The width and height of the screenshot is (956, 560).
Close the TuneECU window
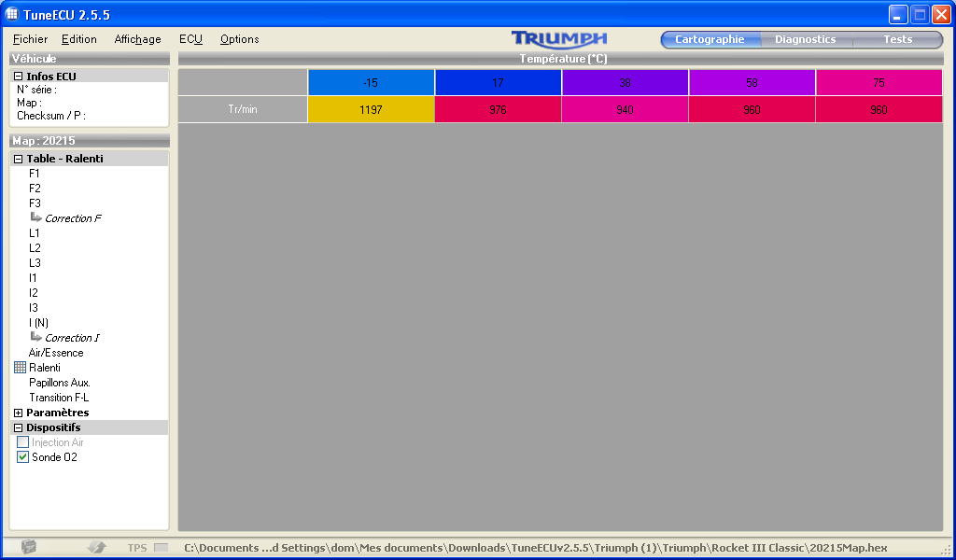[942, 15]
